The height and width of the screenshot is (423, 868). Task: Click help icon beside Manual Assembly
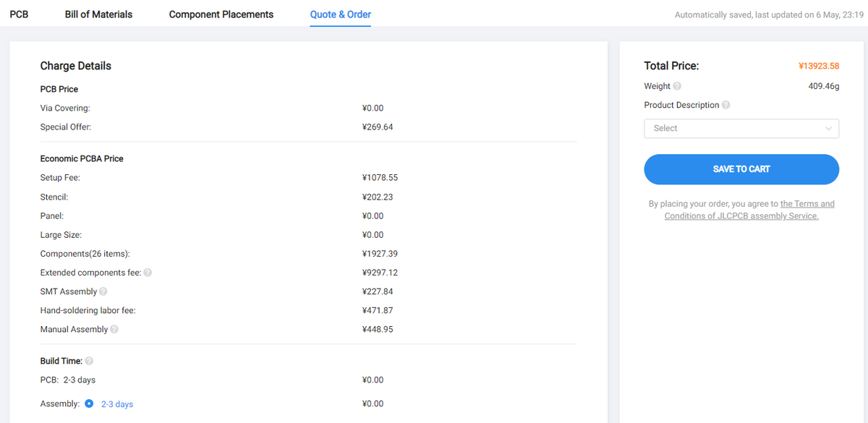point(114,329)
